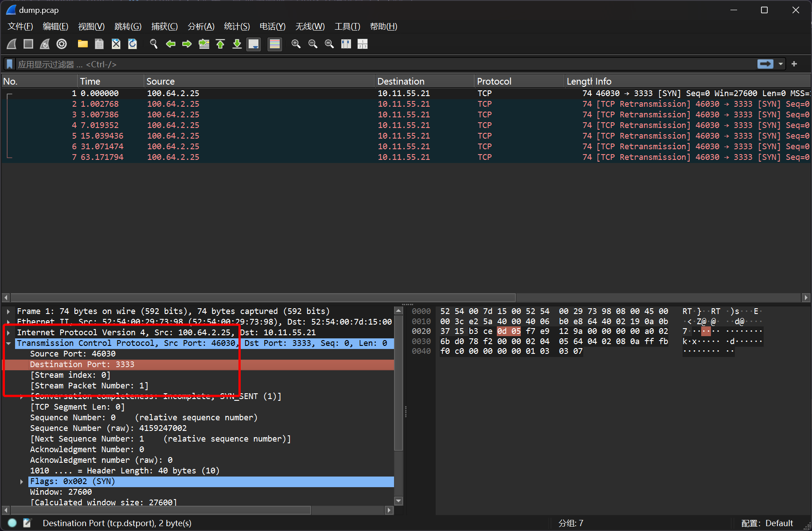Click the display filter input field
The width and height of the screenshot is (812, 531).
point(386,64)
